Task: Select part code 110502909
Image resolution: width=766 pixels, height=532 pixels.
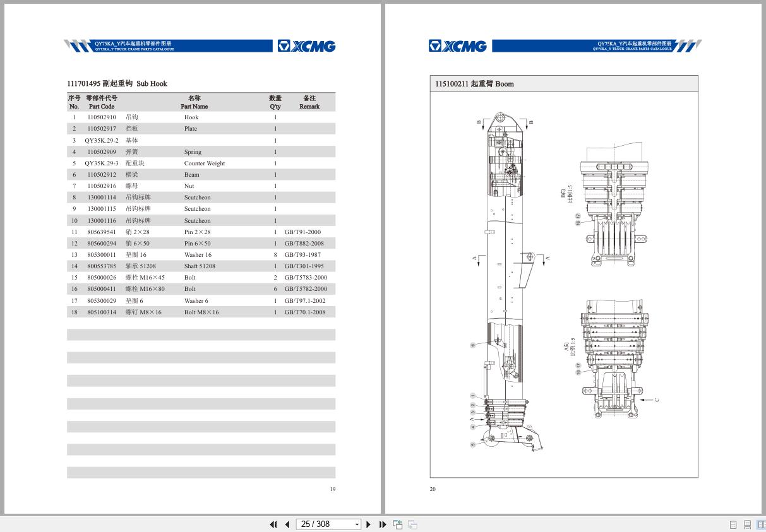Action: pos(102,151)
